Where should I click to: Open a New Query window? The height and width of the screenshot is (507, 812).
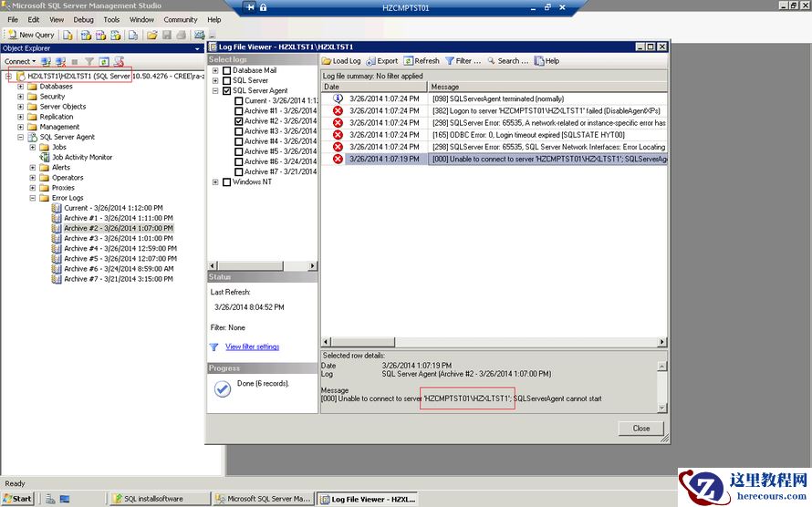click(31, 35)
